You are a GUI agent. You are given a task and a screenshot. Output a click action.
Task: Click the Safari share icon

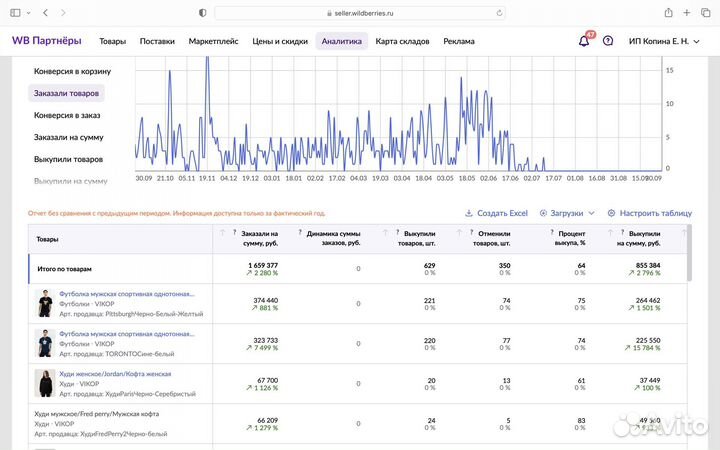pos(667,13)
